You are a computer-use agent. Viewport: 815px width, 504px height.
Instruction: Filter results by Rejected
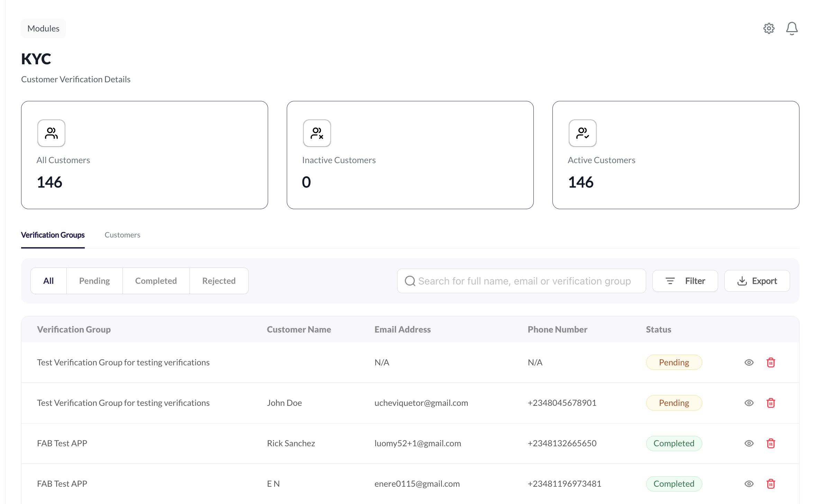point(219,281)
